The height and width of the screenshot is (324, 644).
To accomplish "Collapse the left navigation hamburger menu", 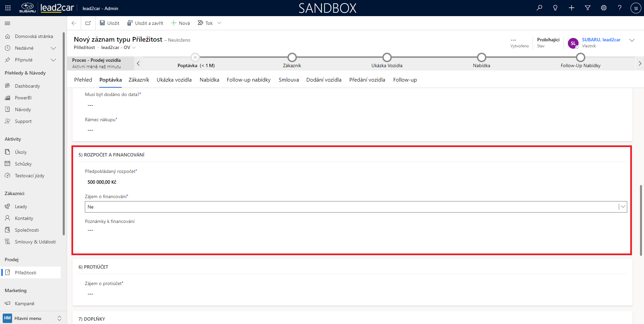I will (x=7, y=23).
